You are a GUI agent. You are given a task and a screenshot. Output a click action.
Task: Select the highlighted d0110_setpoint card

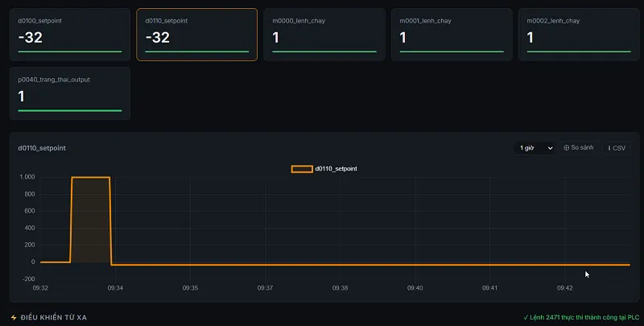(196, 35)
